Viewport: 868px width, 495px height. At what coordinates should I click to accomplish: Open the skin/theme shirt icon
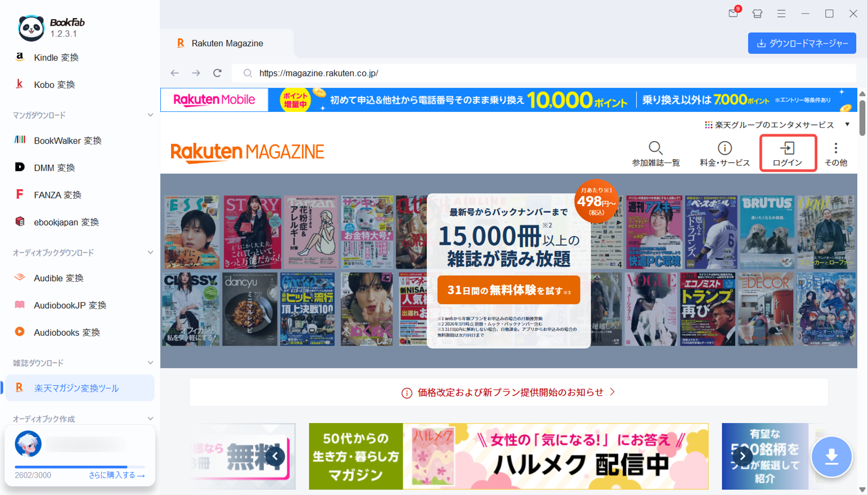[757, 13]
